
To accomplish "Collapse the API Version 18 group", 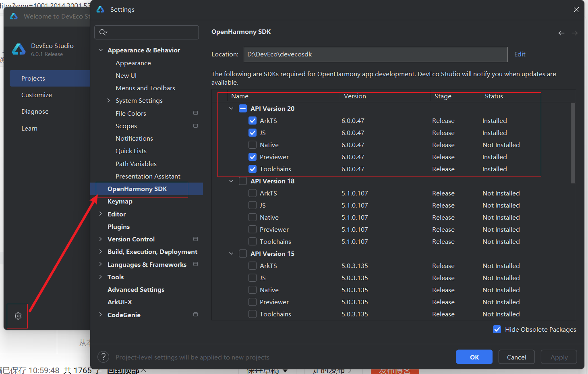I will click(231, 181).
